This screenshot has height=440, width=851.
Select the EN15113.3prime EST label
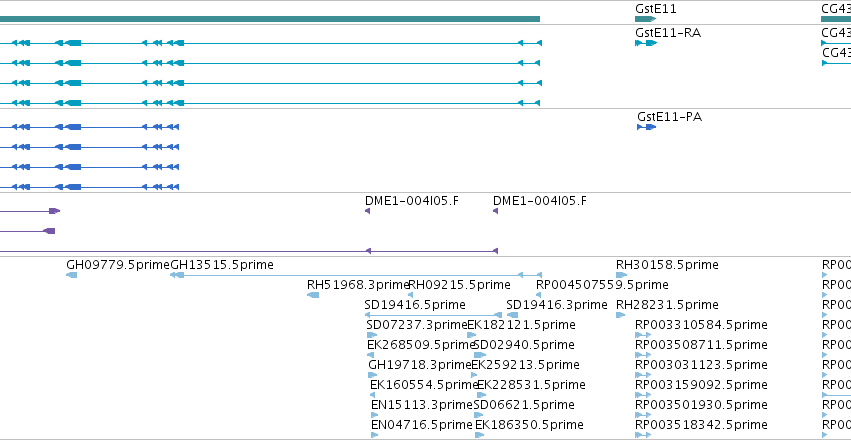(x=422, y=405)
